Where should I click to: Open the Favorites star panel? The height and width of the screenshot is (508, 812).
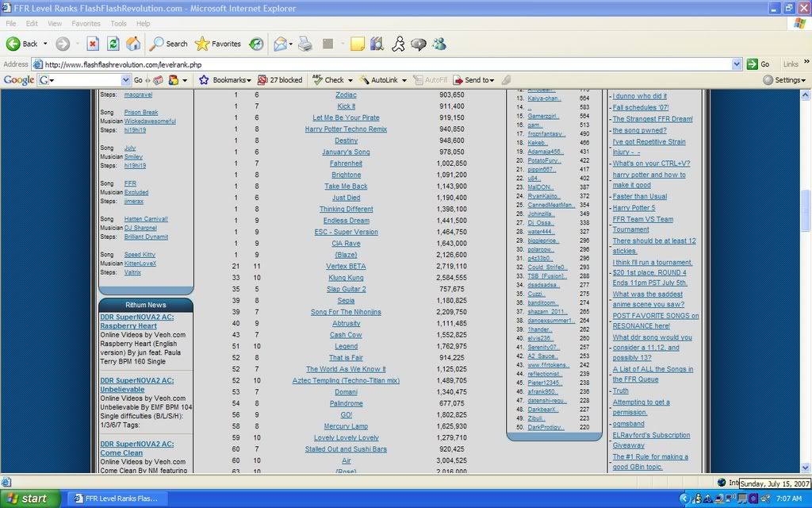pyautogui.click(x=217, y=44)
